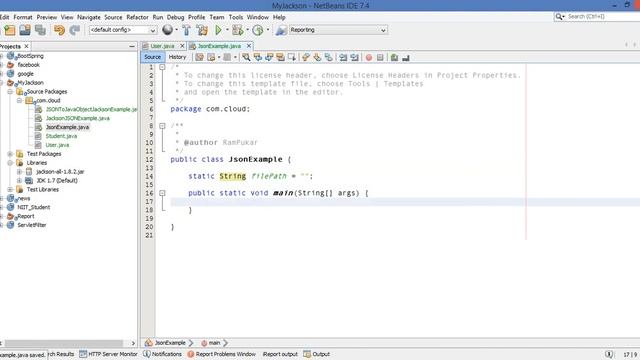Click the Find Previous Occurrence icon

coord(258,58)
